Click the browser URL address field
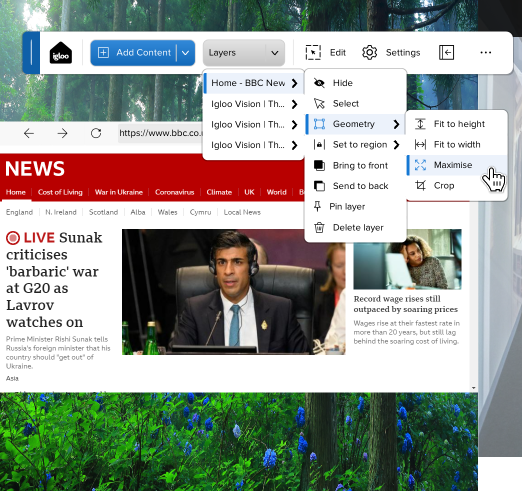This screenshot has width=522, height=491. coord(161,133)
